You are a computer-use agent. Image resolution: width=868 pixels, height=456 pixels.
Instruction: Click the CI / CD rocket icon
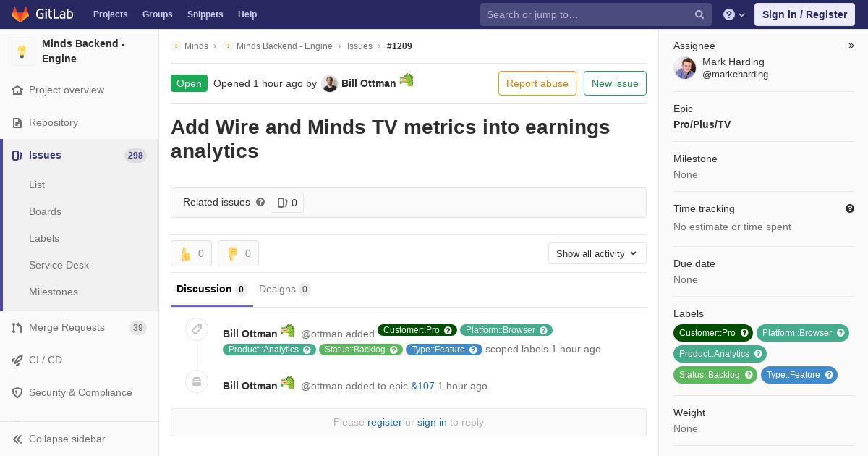(17, 360)
